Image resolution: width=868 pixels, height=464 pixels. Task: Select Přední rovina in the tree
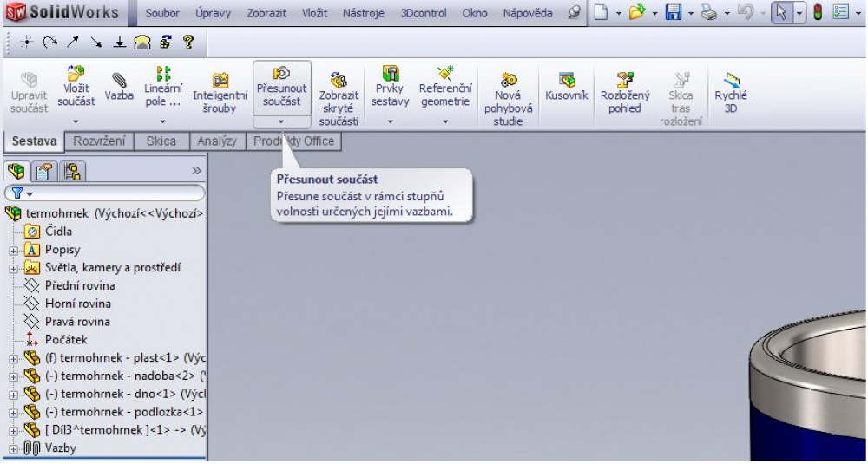pyautogui.click(x=80, y=286)
